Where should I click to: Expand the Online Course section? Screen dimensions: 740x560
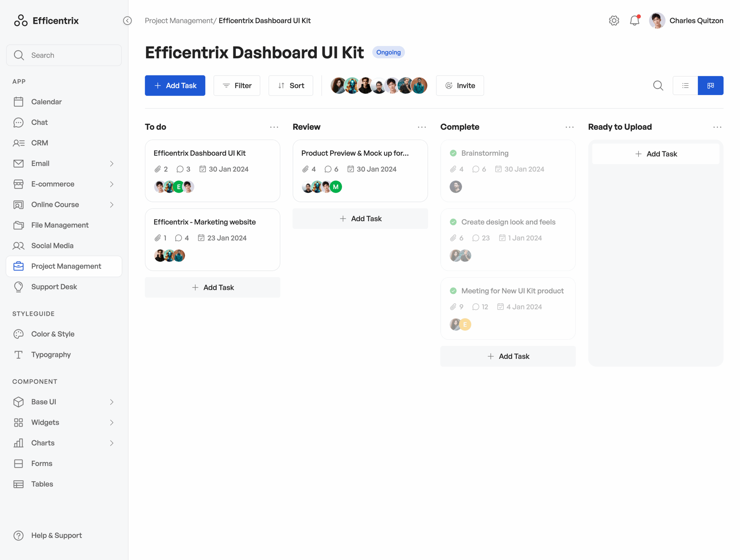(112, 205)
